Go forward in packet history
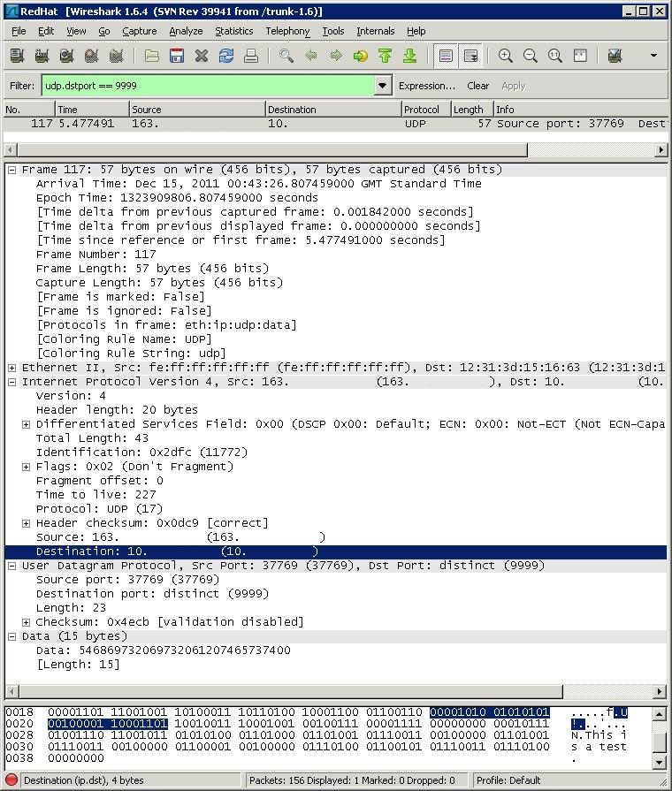Viewport: 672px width, 791px height. click(336, 56)
